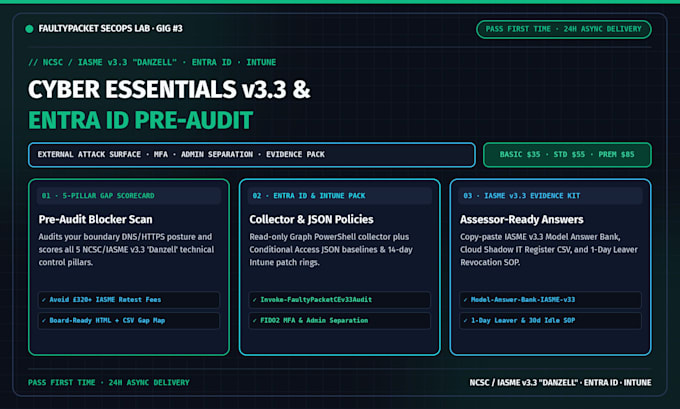The image size is (680, 409).
Task: Click the FAULTYPACKET SECOPS LAB · GIG #3 header
Action: click(111, 29)
